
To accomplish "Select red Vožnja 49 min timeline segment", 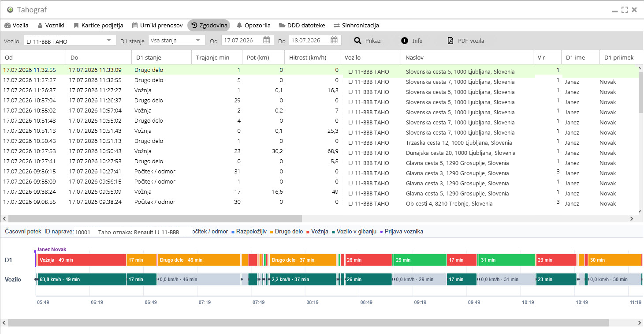I will click(x=82, y=260).
